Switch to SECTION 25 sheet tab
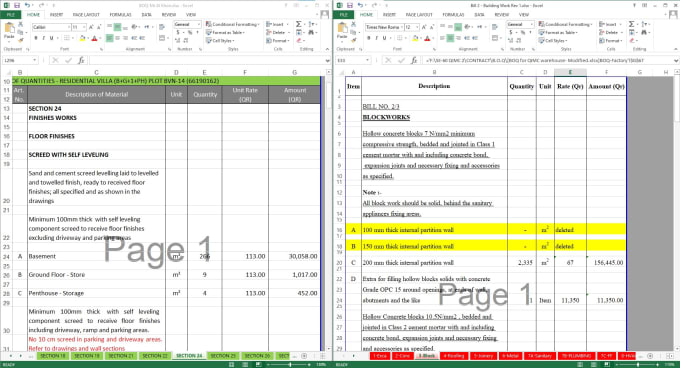Screen dimensions: 680x368 tap(223, 356)
